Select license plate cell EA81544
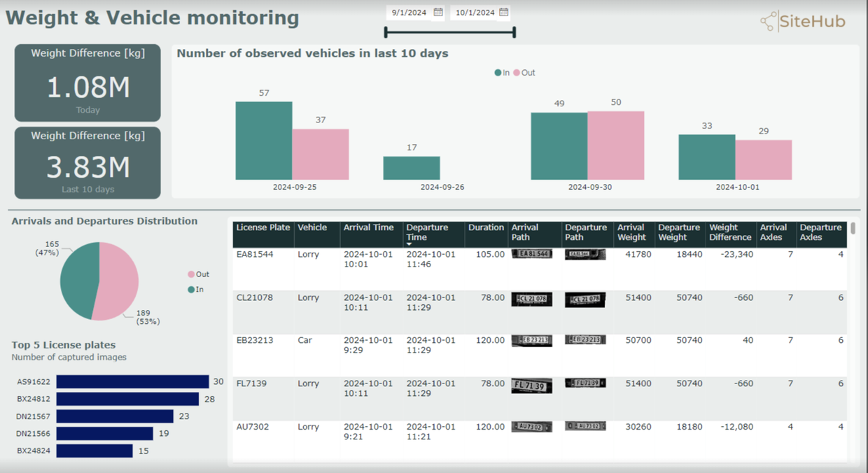 (255, 255)
